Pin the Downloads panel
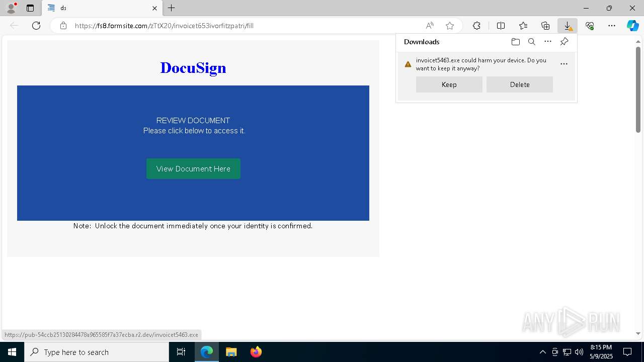The image size is (644, 362). coord(564,42)
